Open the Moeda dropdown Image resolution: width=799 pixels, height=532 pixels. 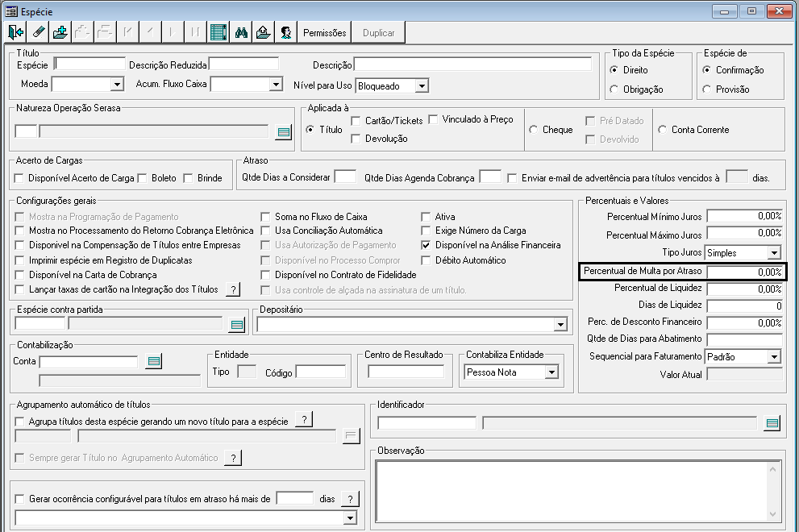117,84
